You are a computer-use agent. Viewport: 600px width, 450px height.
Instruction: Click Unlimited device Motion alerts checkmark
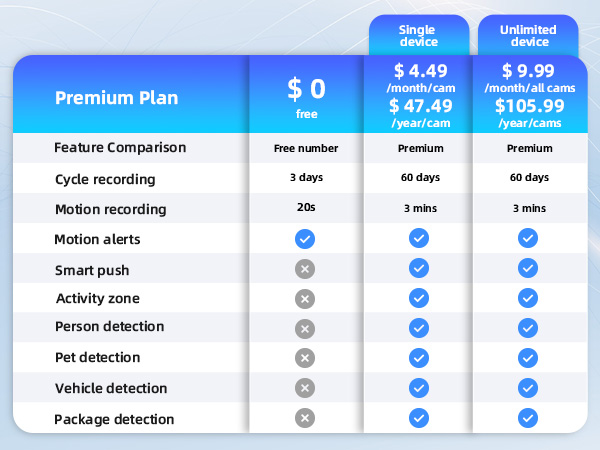[529, 239]
